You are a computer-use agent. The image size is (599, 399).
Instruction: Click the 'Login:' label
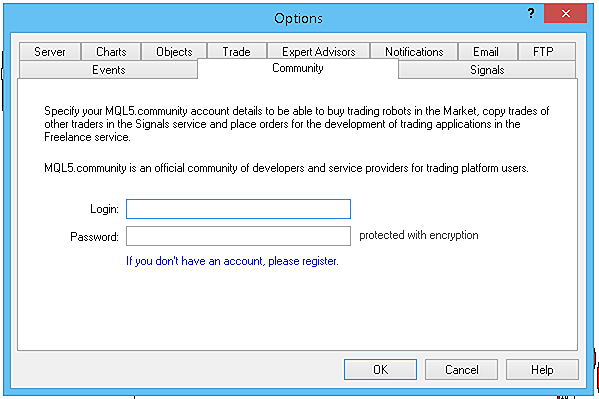pos(104,209)
